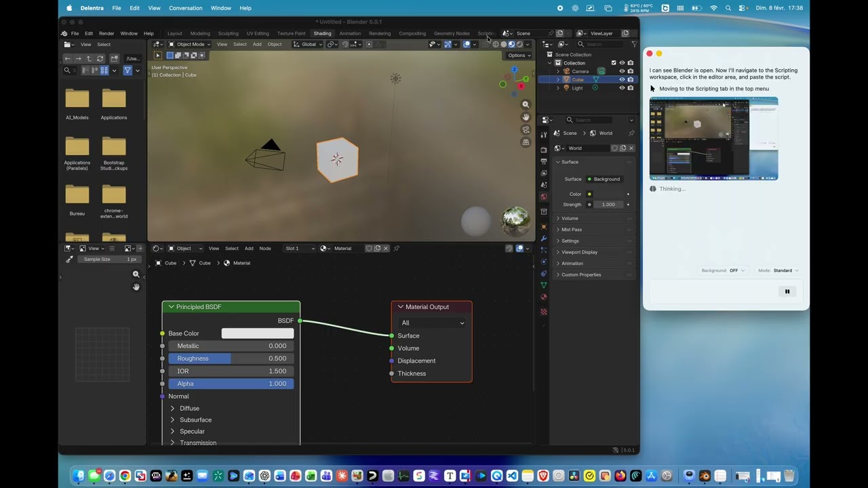Open the Node menu in shader editor

pyautogui.click(x=265, y=248)
